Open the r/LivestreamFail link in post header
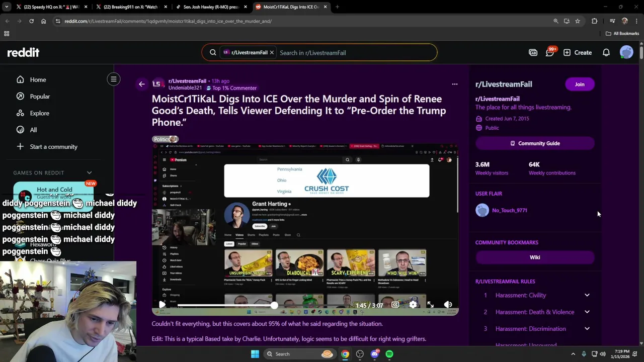Image resolution: width=644 pixels, height=362 pixels. point(187,81)
